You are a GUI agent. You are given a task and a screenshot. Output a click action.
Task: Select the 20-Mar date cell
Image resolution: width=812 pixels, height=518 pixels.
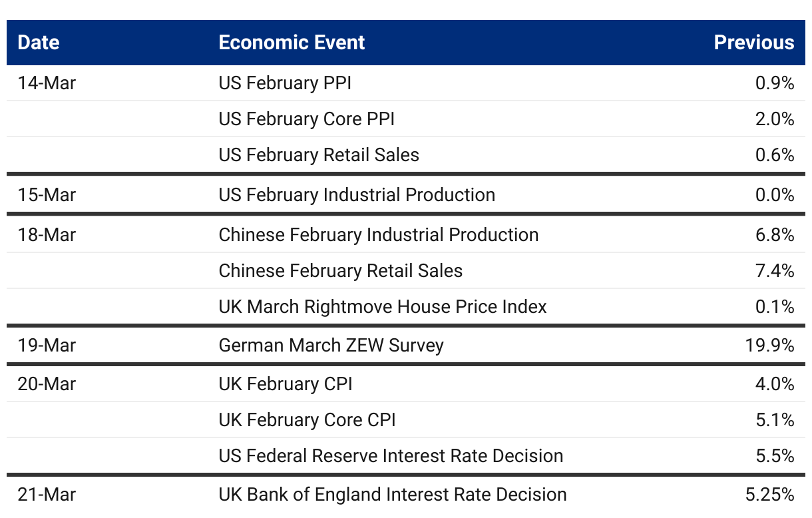click(x=47, y=384)
